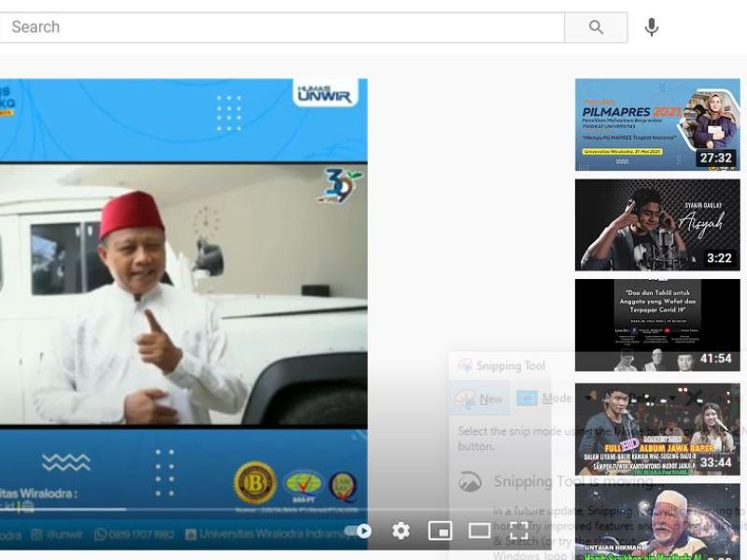This screenshot has height=560, width=747.
Task: Switch to theater mode icon
Action: click(479, 530)
